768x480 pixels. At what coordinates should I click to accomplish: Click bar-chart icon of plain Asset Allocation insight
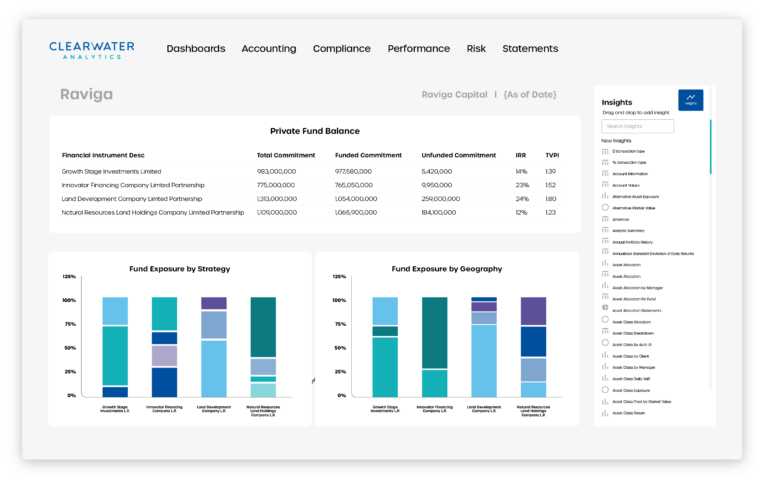point(605,264)
